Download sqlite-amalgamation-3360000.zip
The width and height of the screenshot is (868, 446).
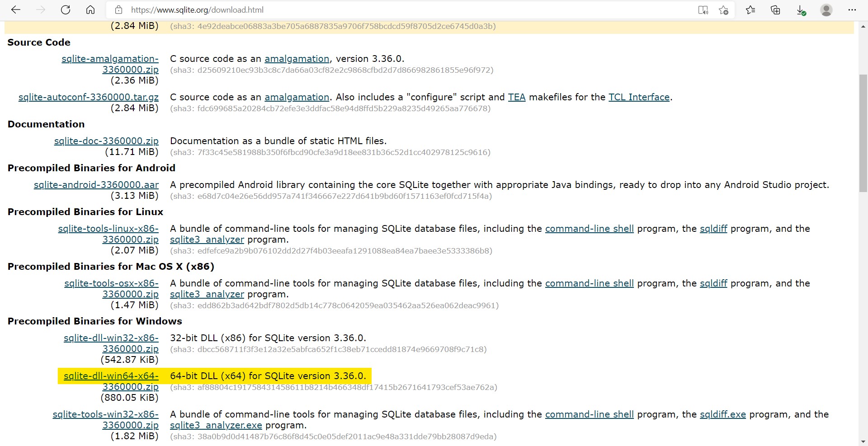pyautogui.click(x=110, y=64)
